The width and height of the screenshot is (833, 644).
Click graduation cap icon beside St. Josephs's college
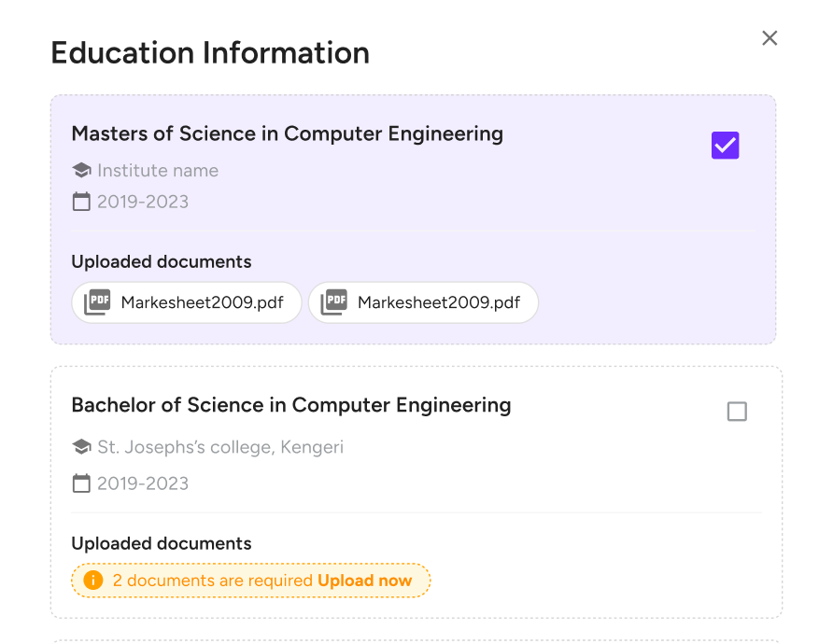(x=81, y=447)
